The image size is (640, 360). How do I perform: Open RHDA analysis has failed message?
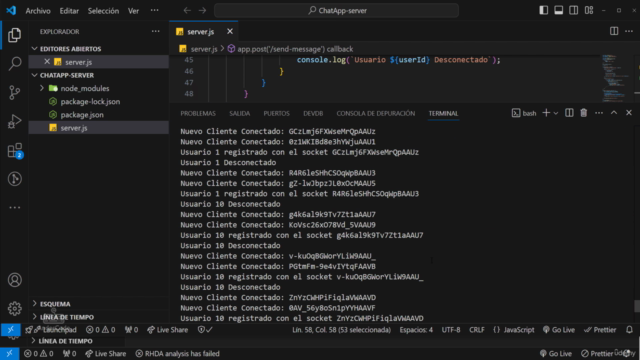pos(178,353)
